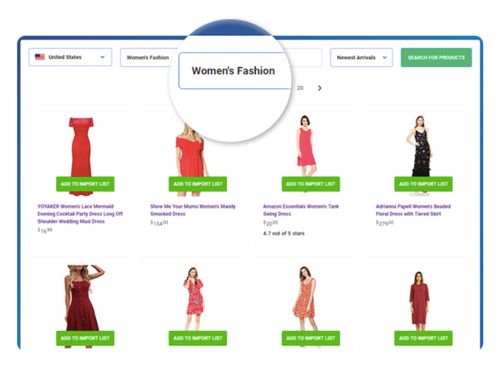This screenshot has width=499, height=377.
Task: Open Adrianna Papell Beaded Floral Dress link
Action: click(x=413, y=210)
